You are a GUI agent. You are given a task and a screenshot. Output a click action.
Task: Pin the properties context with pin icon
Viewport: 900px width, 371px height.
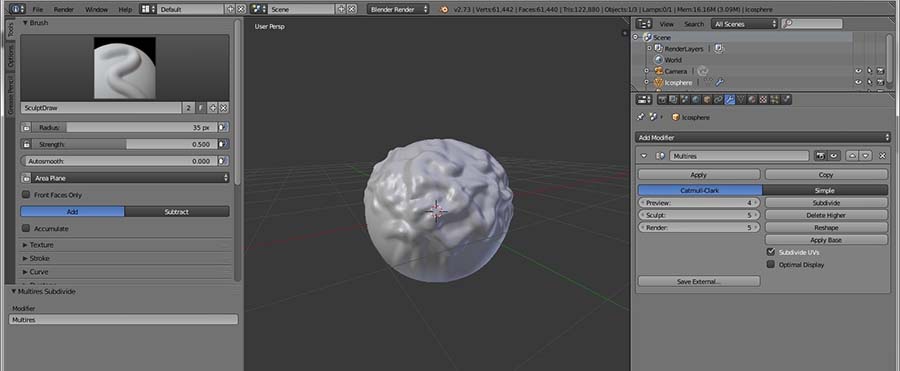tap(642, 117)
